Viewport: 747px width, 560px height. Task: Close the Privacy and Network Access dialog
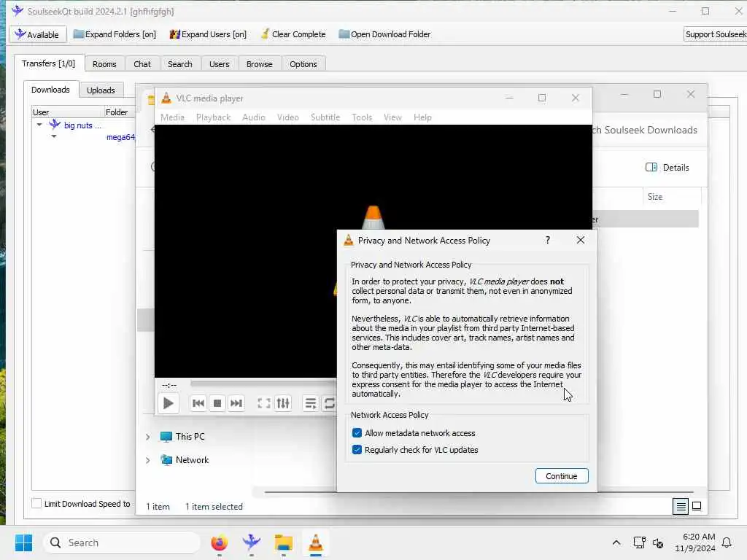click(580, 240)
